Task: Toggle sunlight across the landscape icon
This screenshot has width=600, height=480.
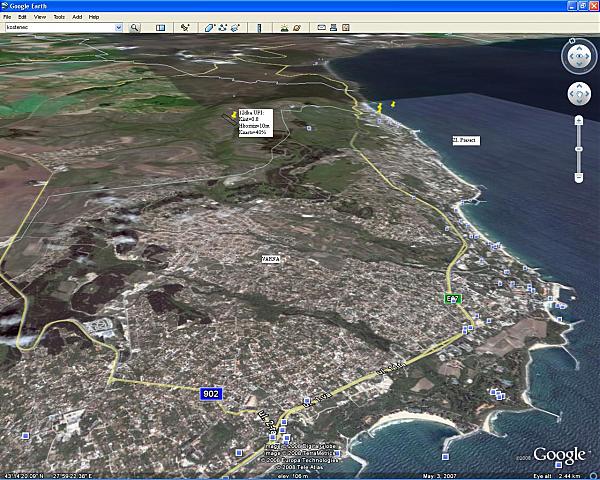Action: [284, 28]
